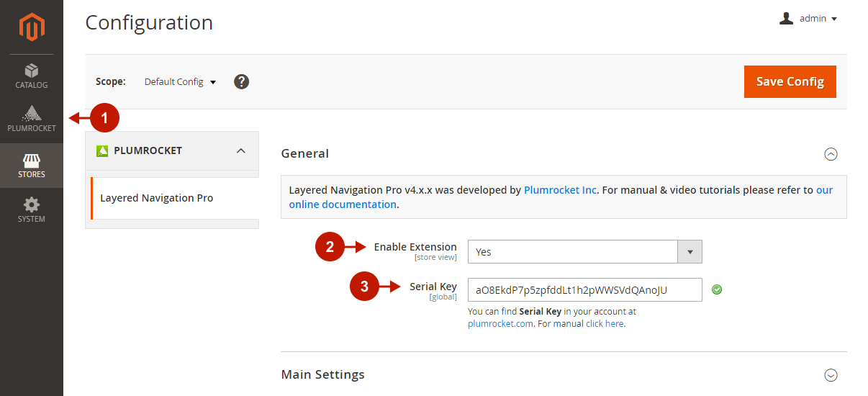Viewport: 868px width, 396px height.
Task: Open the Default Config scope dropdown
Action: [x=180, y=82]
